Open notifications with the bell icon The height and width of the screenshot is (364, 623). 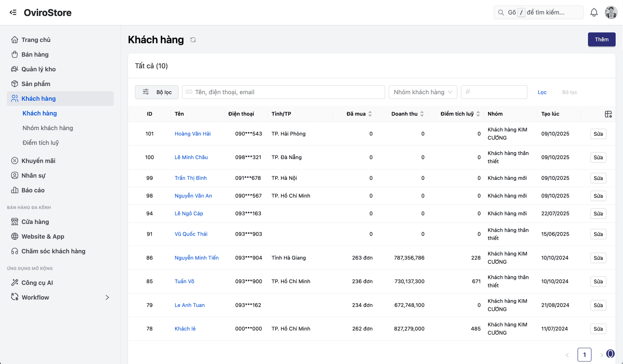tap(594, 12)
